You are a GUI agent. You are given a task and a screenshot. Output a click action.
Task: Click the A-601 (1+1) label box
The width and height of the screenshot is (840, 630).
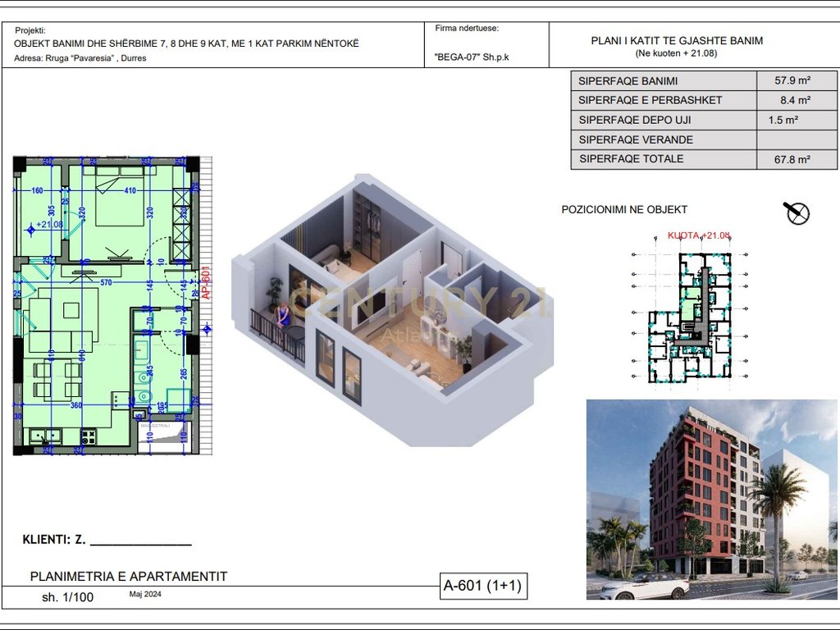[x=482, y=586]
